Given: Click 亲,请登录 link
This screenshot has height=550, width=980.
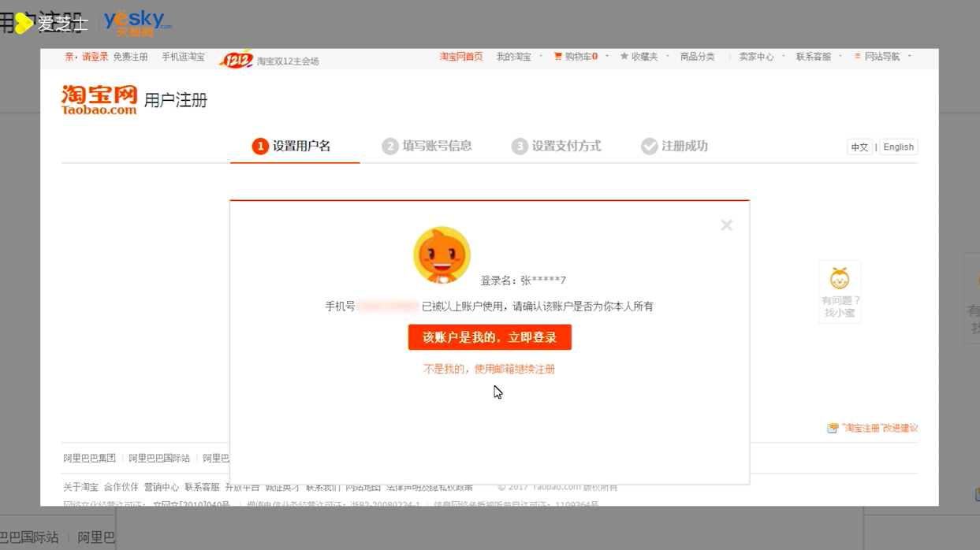Looking at the screenshot, I should 87,57.
